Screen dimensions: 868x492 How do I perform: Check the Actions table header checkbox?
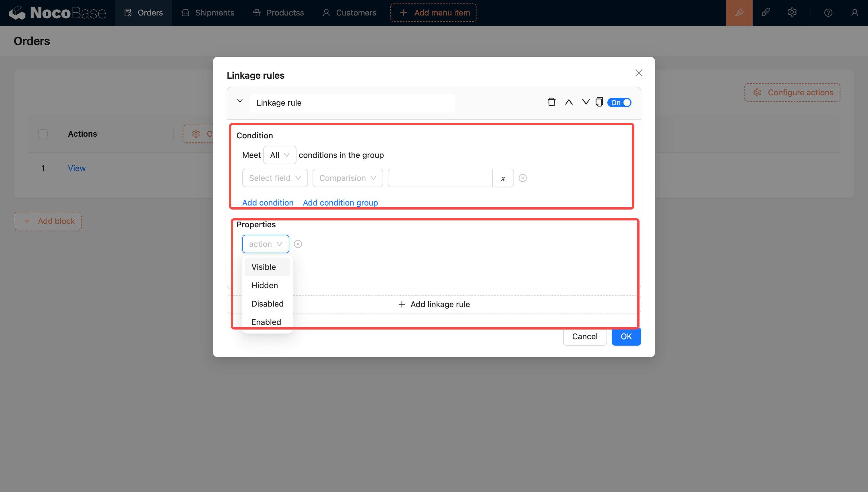click(43, 134)
